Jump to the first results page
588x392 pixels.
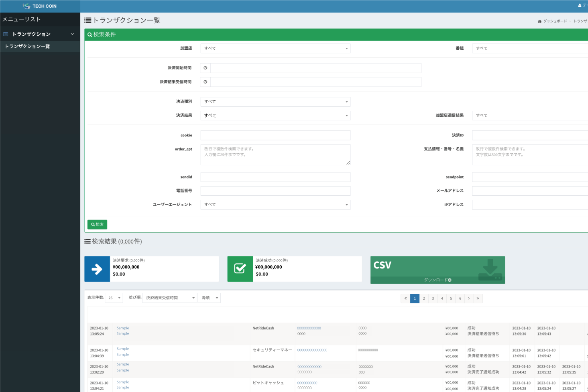(x=405, y=299)
